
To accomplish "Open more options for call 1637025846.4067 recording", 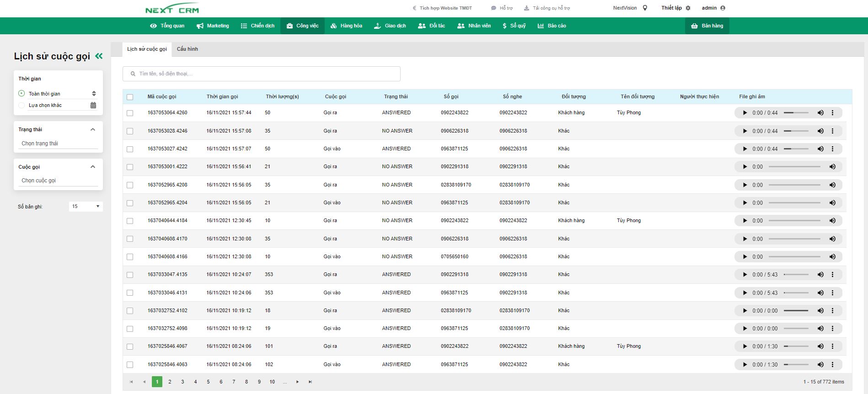I will 832,346.
